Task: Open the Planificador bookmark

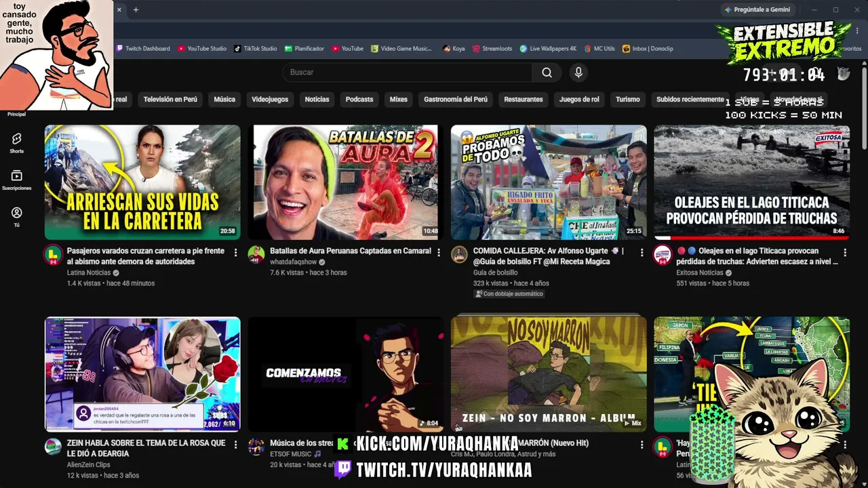Action: coord(304,49)
